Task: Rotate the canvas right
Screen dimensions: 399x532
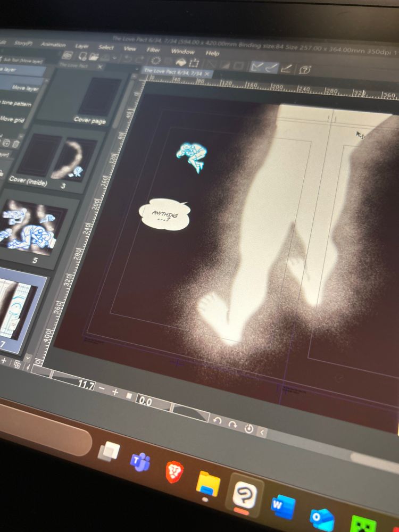Action: click(x=233, y=425)
